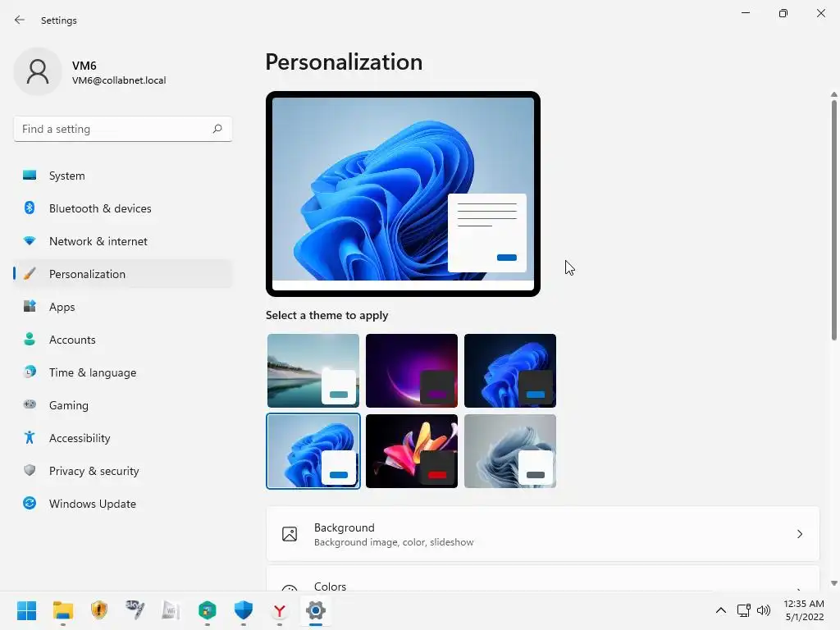This screenshot has height=630, width=840.
Task: Click the VM6@collabnet.local account email
Action: 119,80
